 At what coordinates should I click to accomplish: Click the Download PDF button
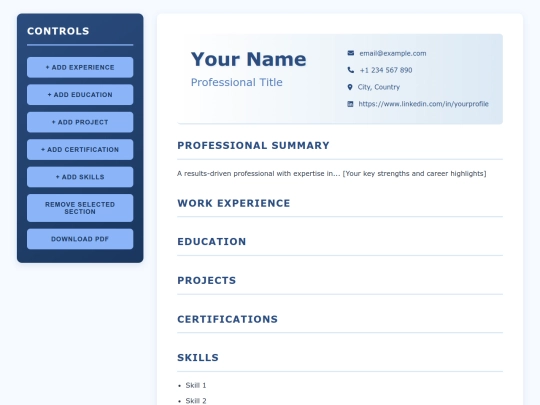(x=80, y=239)
